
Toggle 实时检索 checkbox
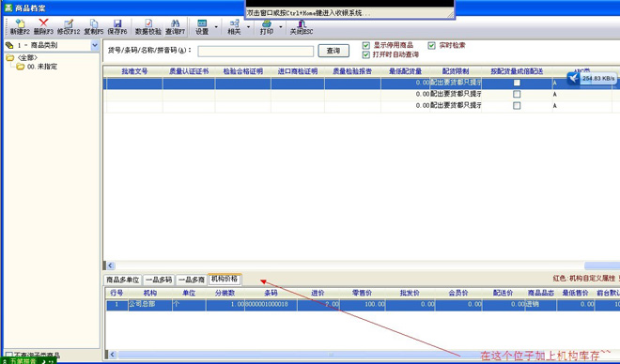[432, 45]
